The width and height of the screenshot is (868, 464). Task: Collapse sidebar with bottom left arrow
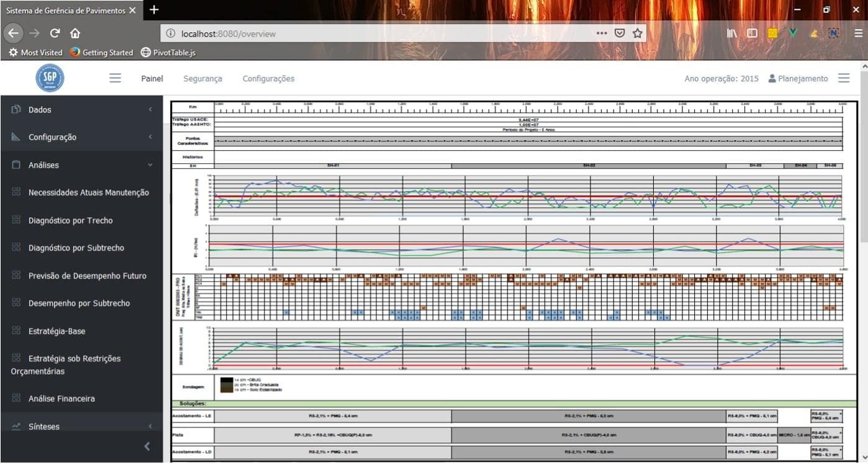pos(147,446)
